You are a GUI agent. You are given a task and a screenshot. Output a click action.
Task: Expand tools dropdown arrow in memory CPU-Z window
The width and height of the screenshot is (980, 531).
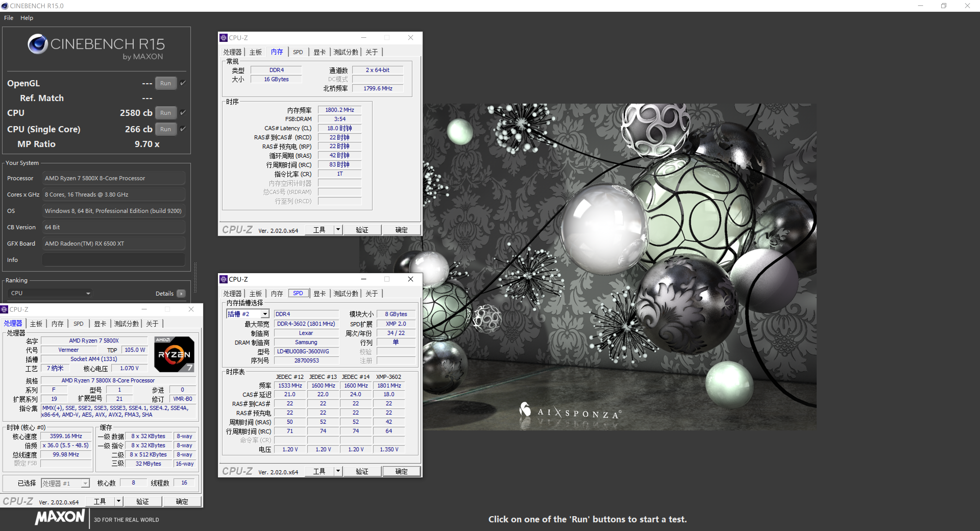point(338,230)
